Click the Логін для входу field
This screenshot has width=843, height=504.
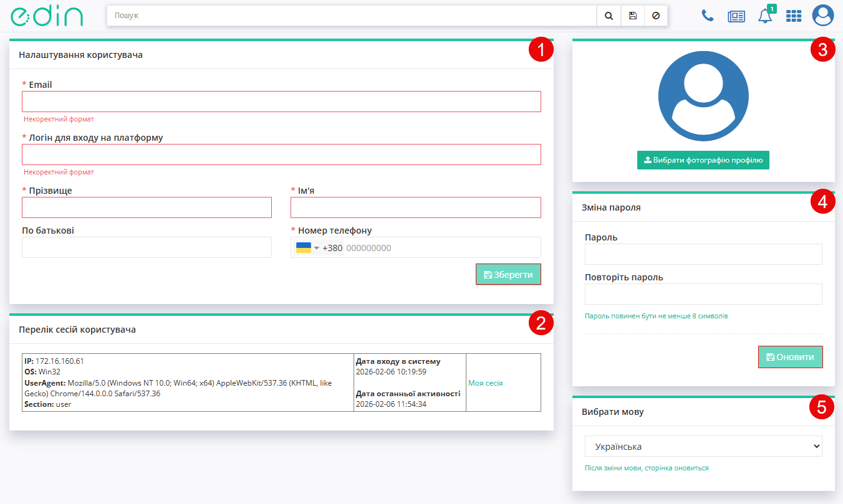pos(281,155)
